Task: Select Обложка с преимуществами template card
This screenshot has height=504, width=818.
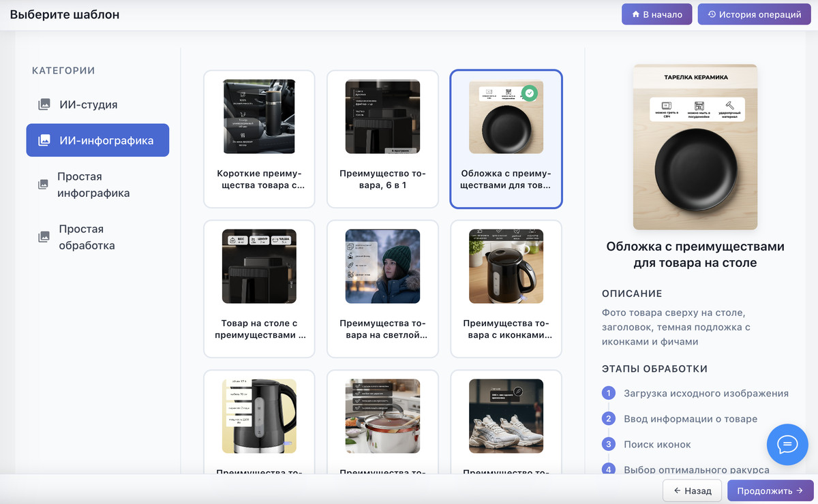Action: coord(506,139)
